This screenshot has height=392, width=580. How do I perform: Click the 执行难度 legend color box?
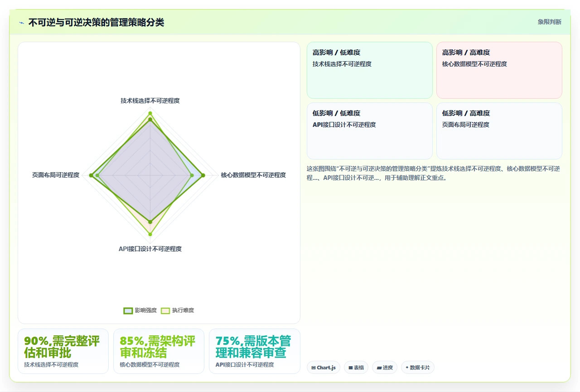pyautogui.click(x=165, y=310)
